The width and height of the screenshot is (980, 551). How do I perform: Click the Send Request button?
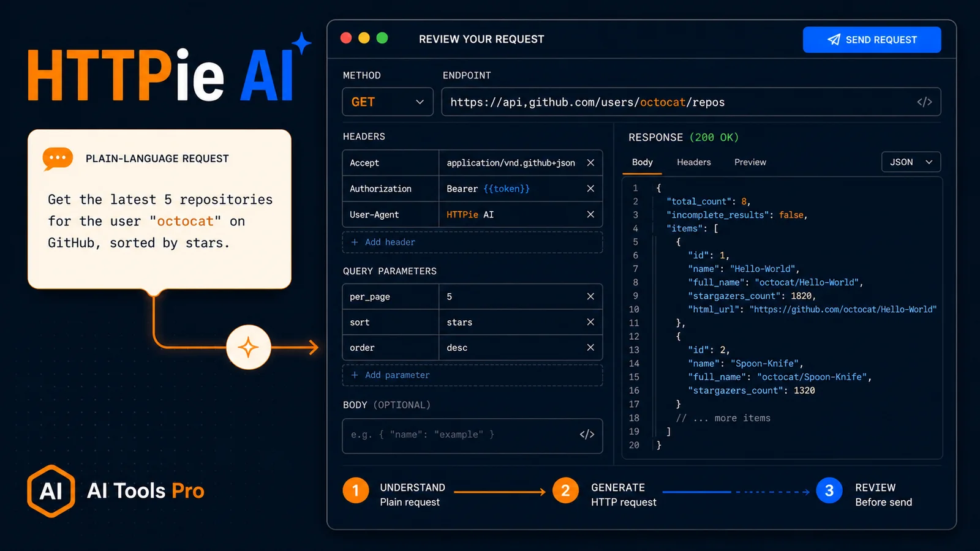click(872, 40)
